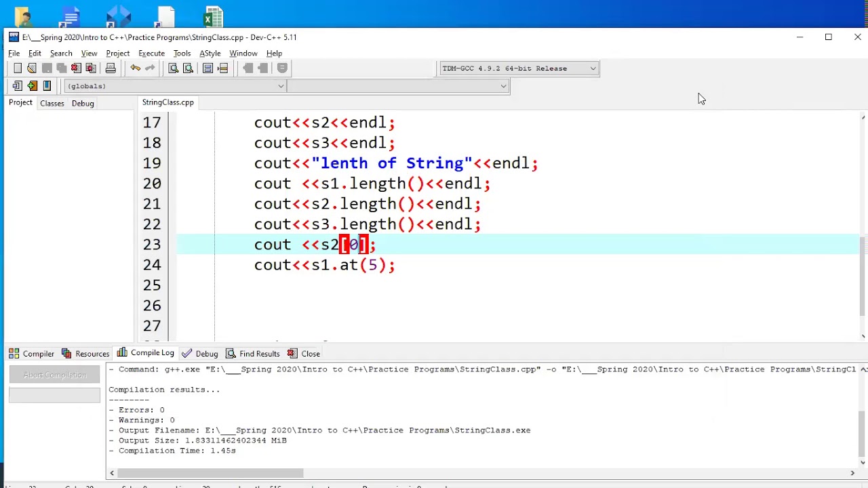Open the AStyle menu
The height and width of the screenshot is (488, 868).
pyautogui.click(x=210, y=53)
